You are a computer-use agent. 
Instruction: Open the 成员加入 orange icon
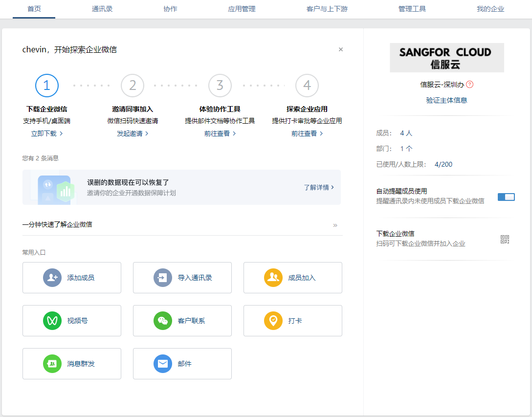pos(273,278)
